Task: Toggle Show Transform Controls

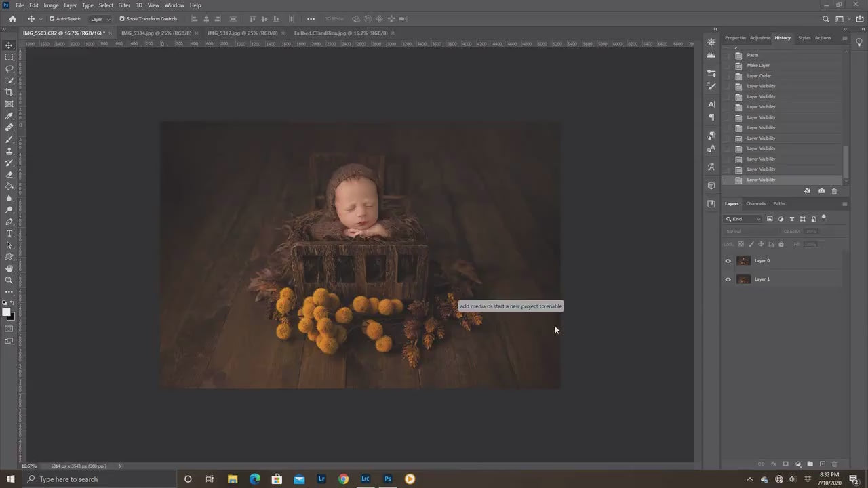Action: pos(123,18)
